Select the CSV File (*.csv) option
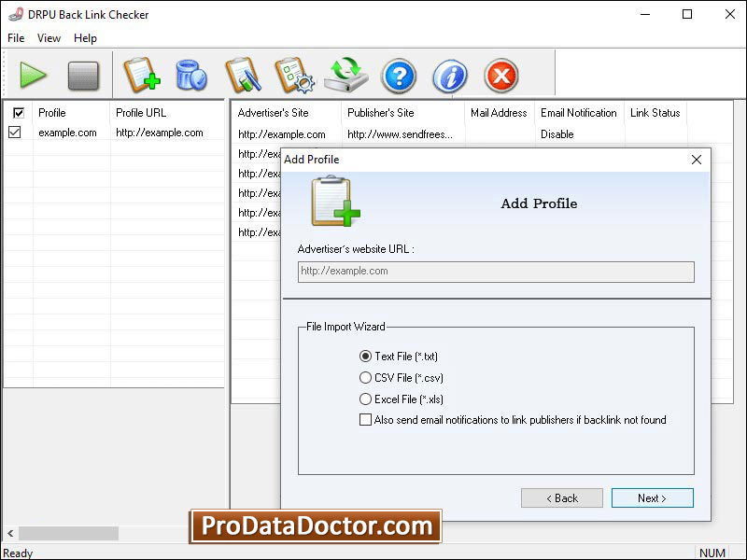The image size is (747, 560). click(x=365, y=378)
